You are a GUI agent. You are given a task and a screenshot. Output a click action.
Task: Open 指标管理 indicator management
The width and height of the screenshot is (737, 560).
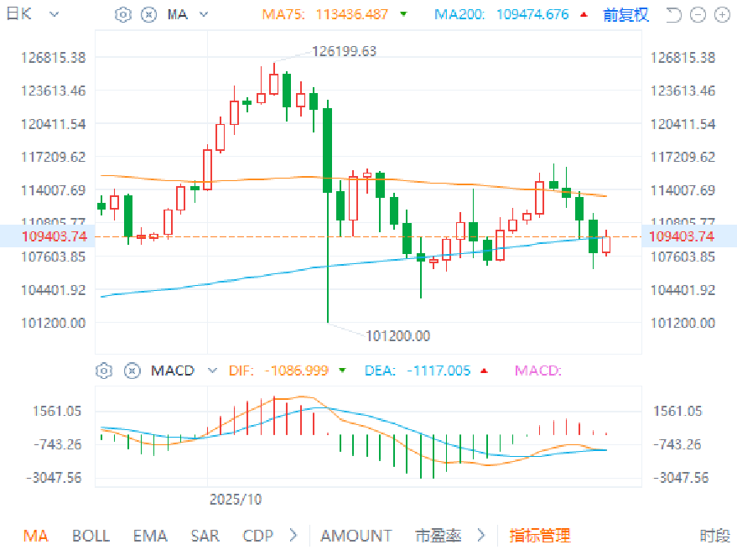point(540,536)
